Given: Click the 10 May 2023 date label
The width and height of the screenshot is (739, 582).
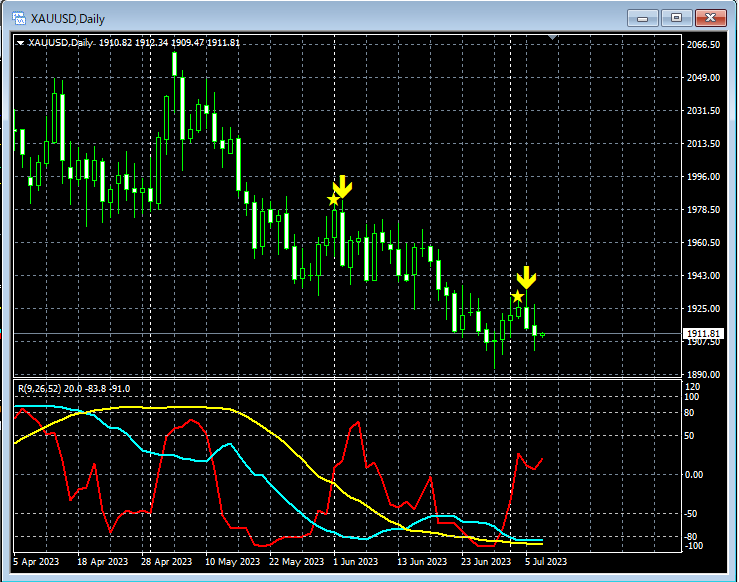Looking at the screenshot, I should pyautogui.click(x=232, y=561).
